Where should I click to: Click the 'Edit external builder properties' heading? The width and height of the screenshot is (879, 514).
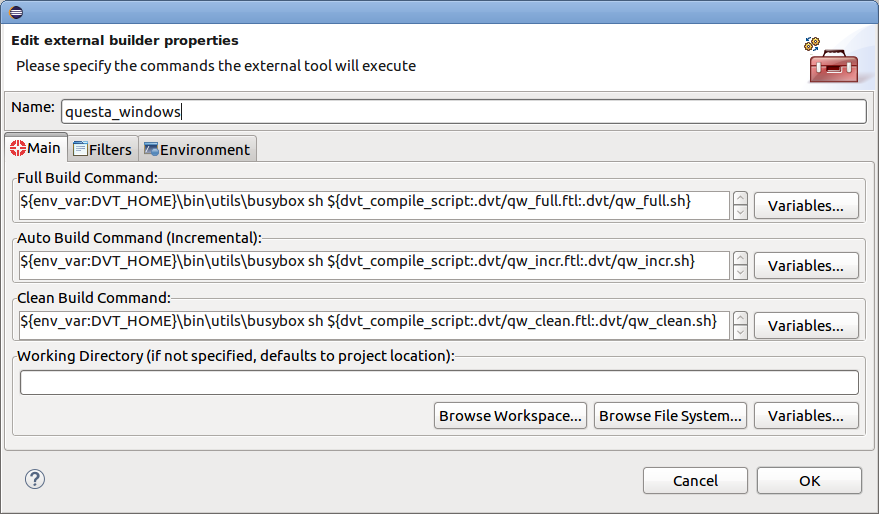124,41
